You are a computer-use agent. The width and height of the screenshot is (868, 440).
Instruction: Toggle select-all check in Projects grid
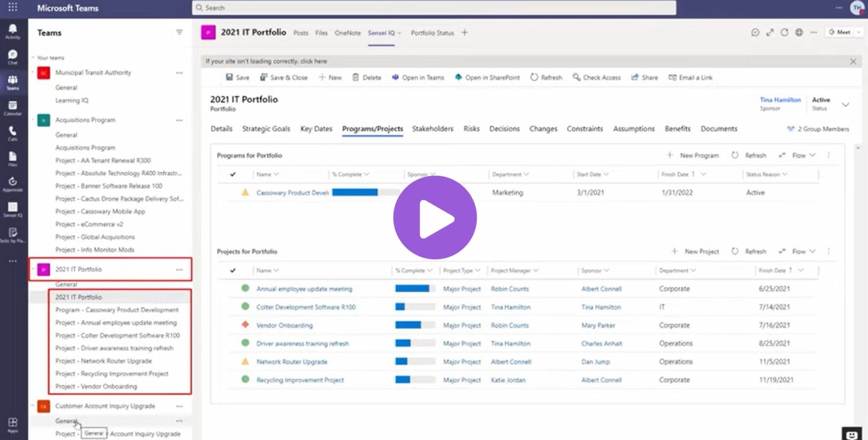tap(233, 270)
